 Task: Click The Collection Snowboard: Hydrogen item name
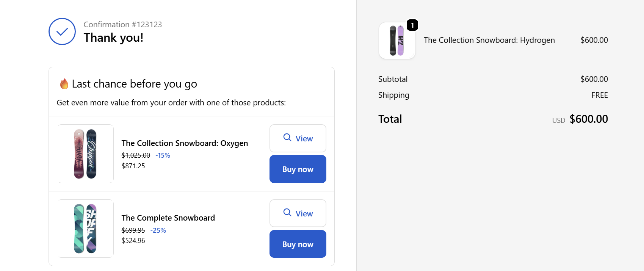click(489, 40)
